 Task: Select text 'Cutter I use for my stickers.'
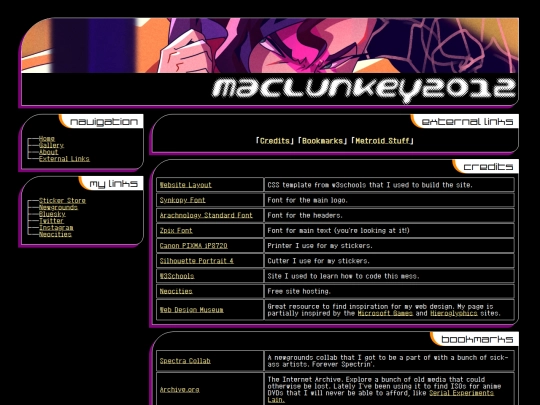[x=318, y=261]
